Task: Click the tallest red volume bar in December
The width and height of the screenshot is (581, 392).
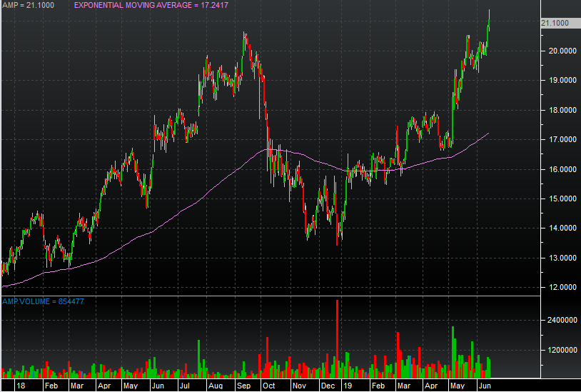Action: point(337,336)
